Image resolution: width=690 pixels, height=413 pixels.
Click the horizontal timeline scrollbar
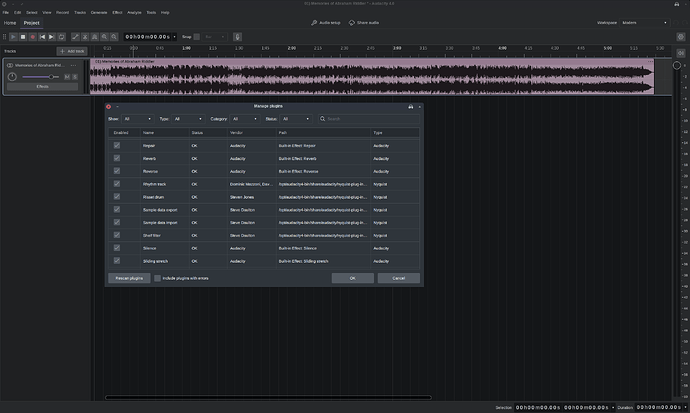click(x=268, y=397)
